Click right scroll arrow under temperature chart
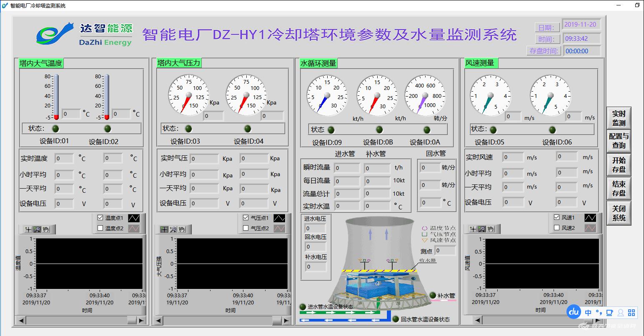Viewport: 644px width, 336px height. point(141,321)
